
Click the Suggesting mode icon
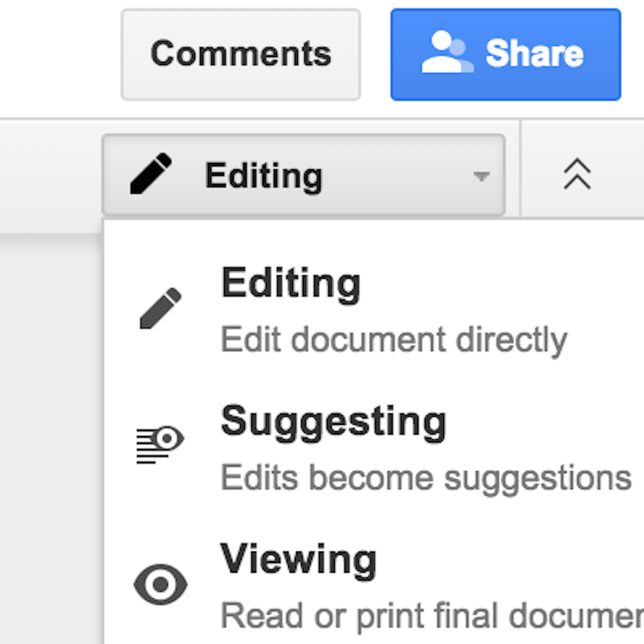pyautogui.click(x=159, y=443)
